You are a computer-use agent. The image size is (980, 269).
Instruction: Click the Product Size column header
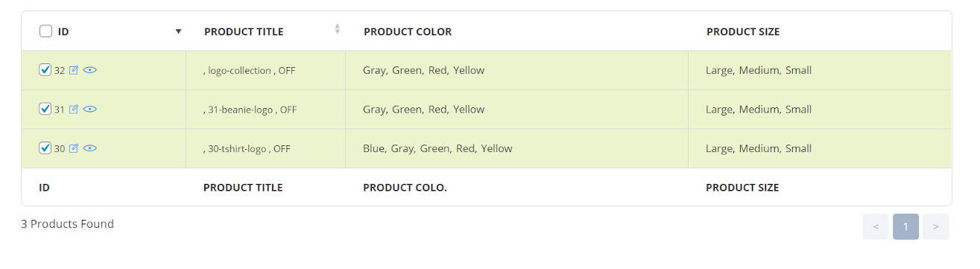click(x=743, y=31)
